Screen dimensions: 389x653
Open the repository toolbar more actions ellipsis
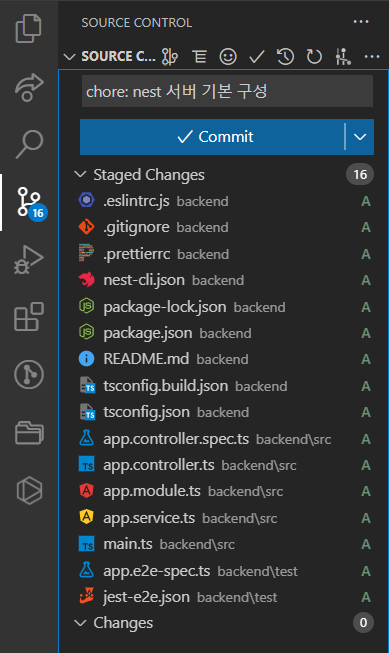(372, 56)
